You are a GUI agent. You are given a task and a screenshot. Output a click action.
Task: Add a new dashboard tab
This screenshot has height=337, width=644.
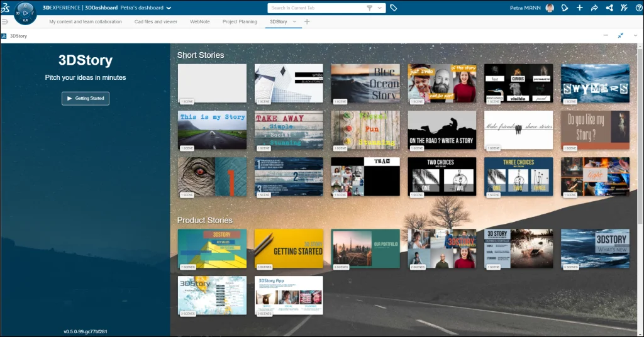[307, 22]
